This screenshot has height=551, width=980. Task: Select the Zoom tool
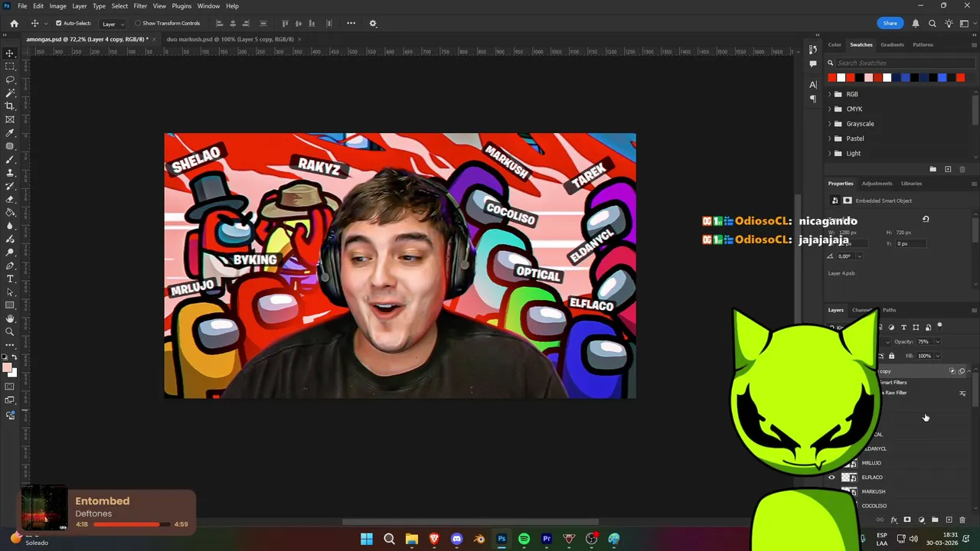point(10,331)
